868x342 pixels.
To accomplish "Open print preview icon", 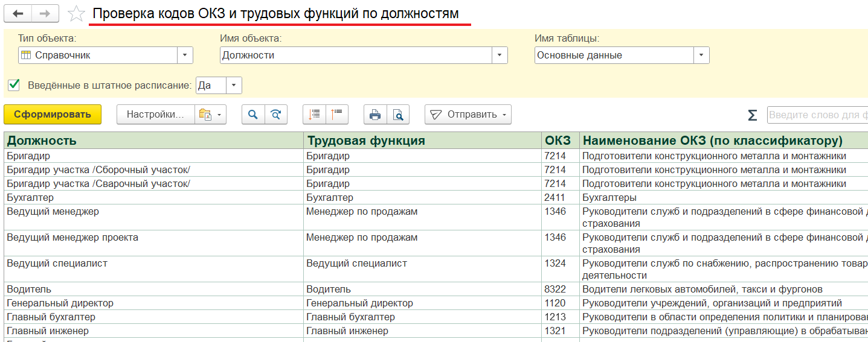I will (x=398, y=115).
